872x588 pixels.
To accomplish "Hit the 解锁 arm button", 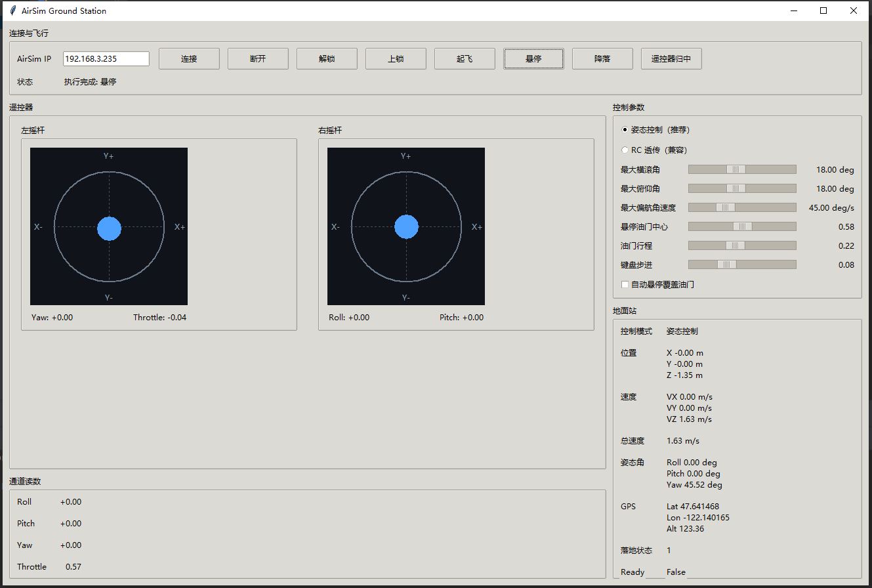I will coord(327,59).
